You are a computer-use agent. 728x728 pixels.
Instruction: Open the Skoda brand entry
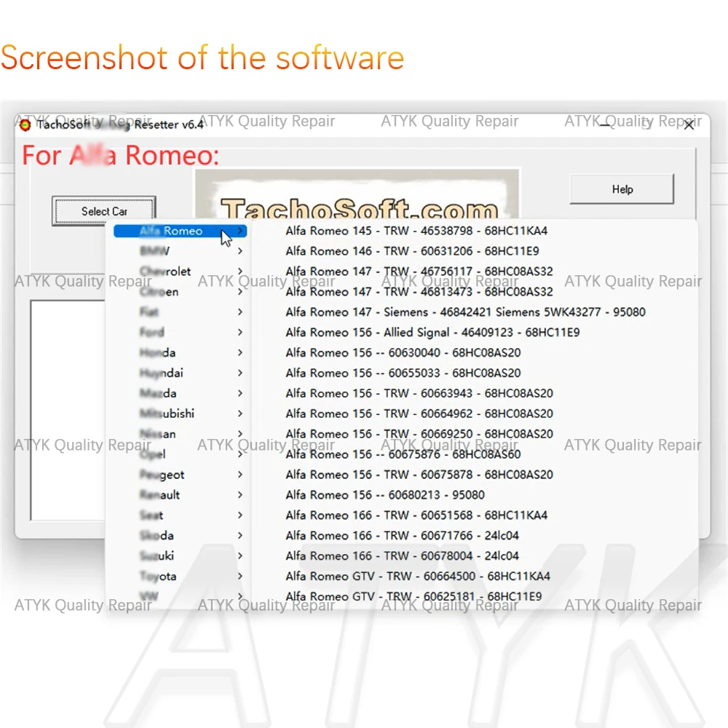(x=180, y=535)
